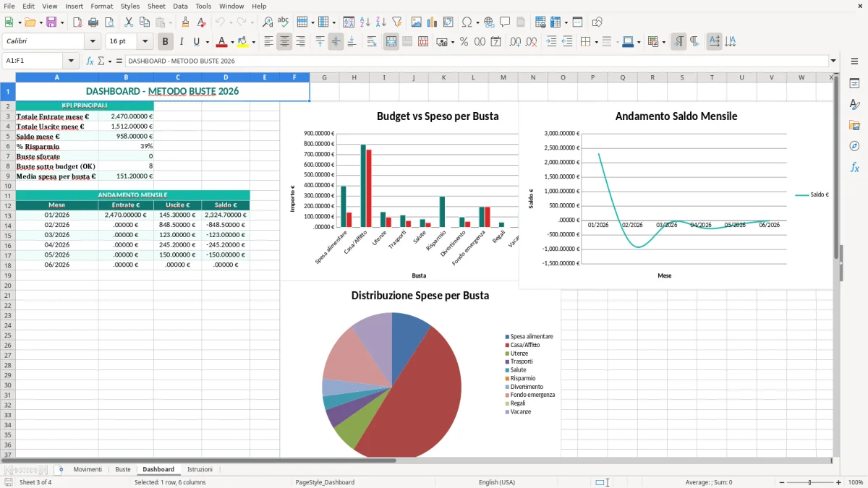Click the Select Function sigma button
This screenshot has height=488, width=868.
101,61
